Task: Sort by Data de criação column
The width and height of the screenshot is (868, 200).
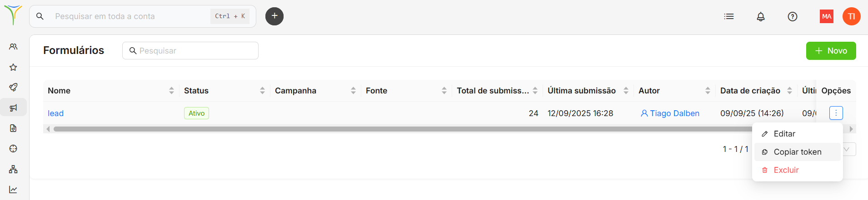Action: tap(789, 91)
